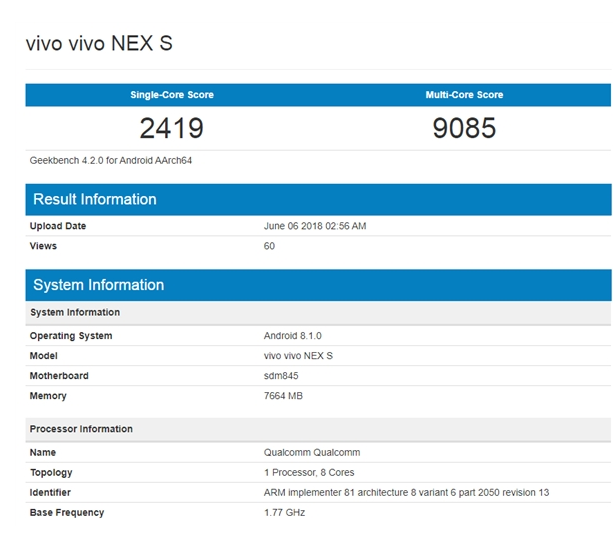
Task: Select the 'sdm845' motherboard value
Action: 281,376
